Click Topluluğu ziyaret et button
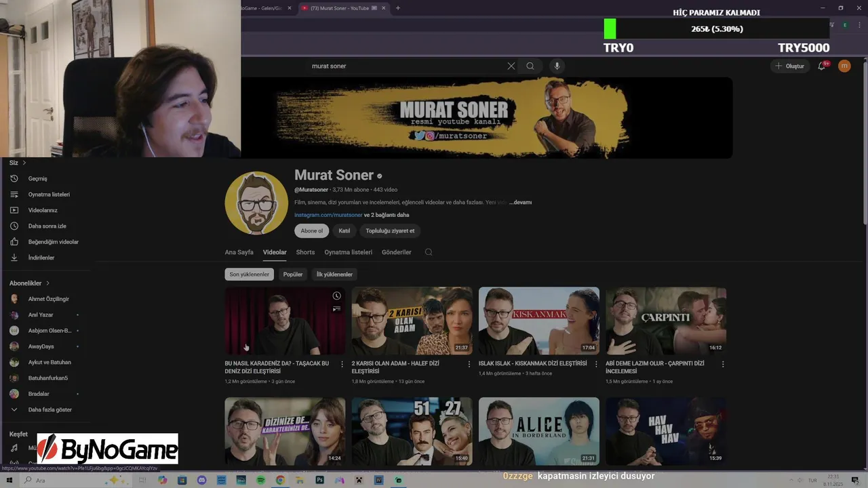 [x=390, y=230]
